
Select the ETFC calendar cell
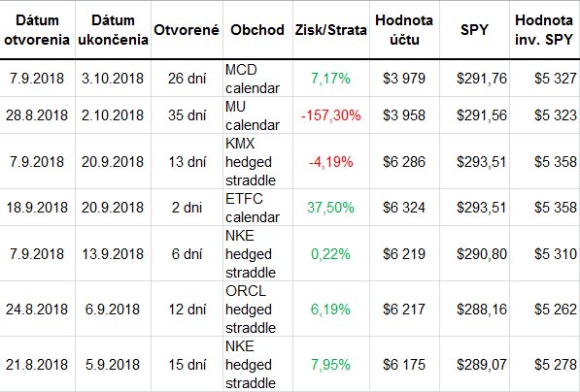pos(257,208)
